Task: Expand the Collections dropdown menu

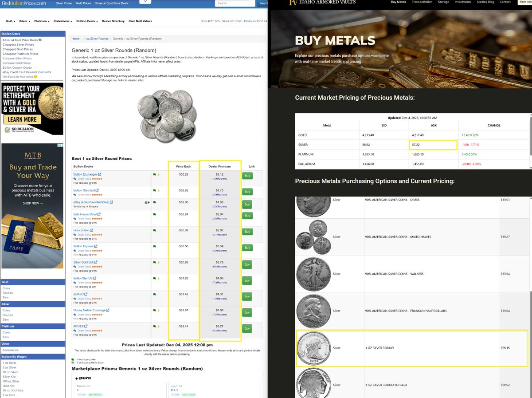Action: [x=63, y=21]
